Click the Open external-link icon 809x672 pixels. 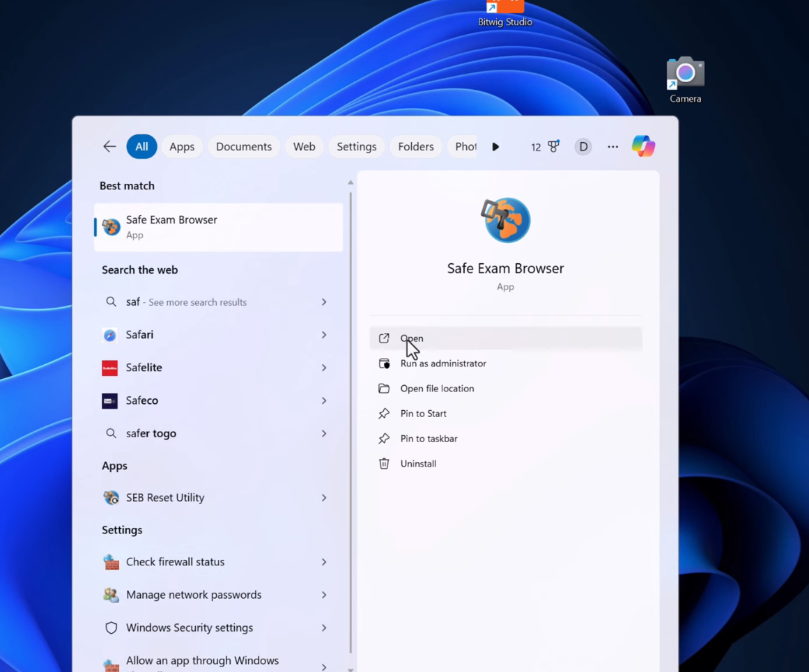coord(384,338)
